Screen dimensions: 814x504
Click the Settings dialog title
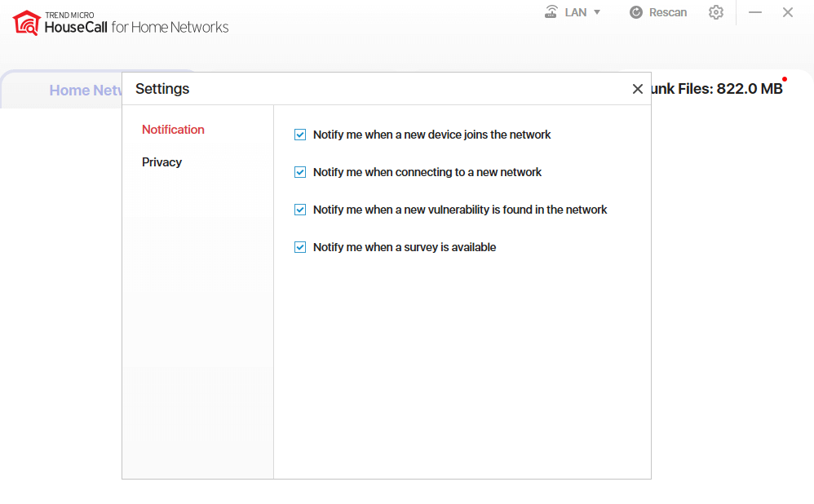tap(162, 89)
